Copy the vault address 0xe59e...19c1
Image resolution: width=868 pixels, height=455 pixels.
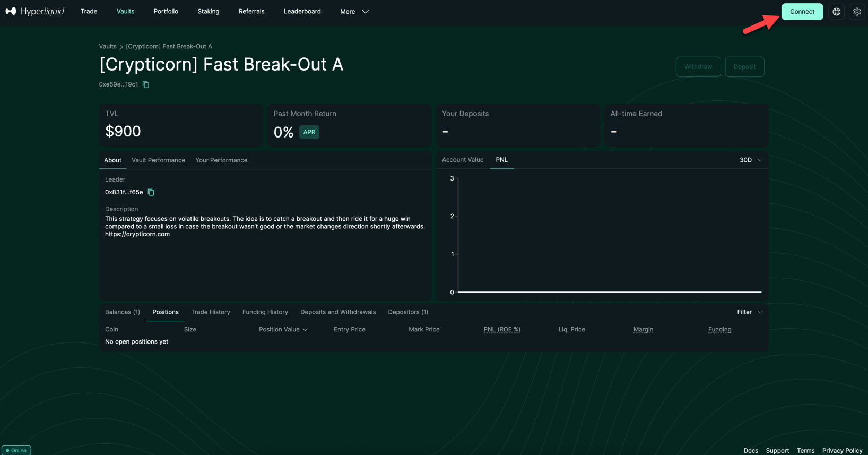[x=146, y=84]
